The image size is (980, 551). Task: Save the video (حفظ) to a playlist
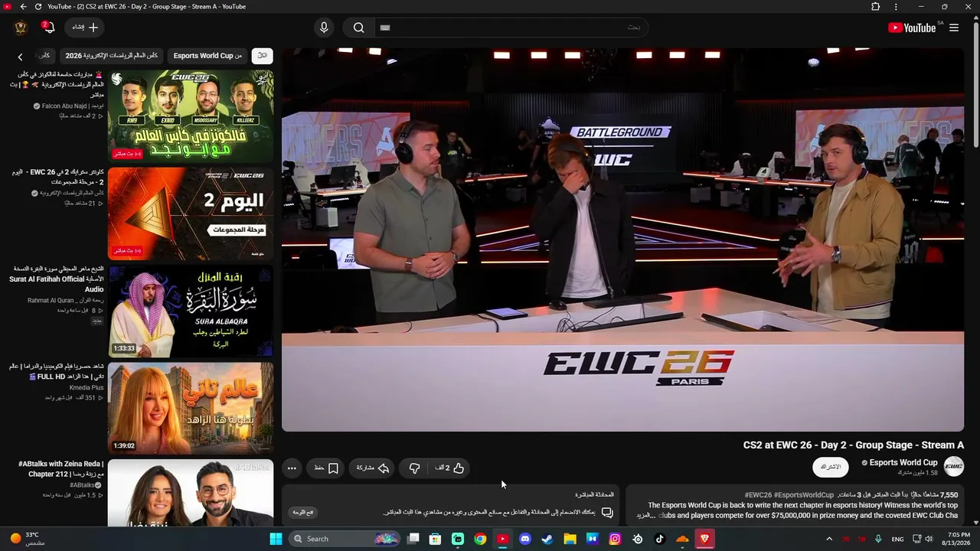[x=326, y=468]
